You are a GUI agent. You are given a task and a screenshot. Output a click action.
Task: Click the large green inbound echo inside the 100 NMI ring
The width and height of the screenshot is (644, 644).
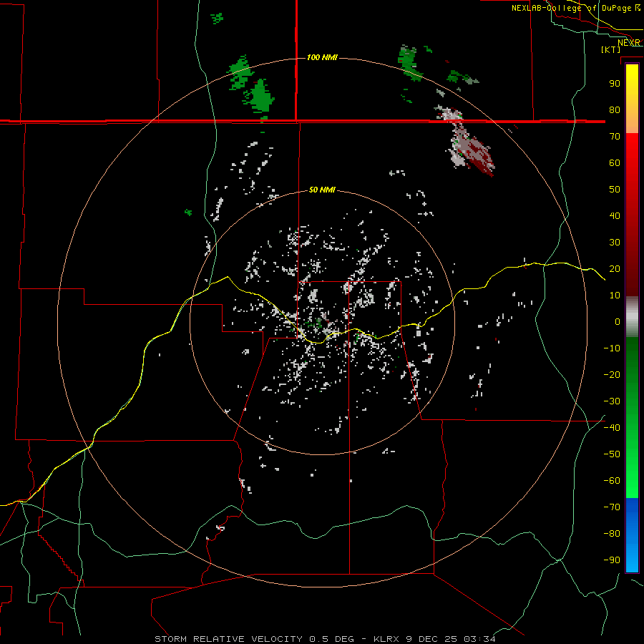click(262, 98)
